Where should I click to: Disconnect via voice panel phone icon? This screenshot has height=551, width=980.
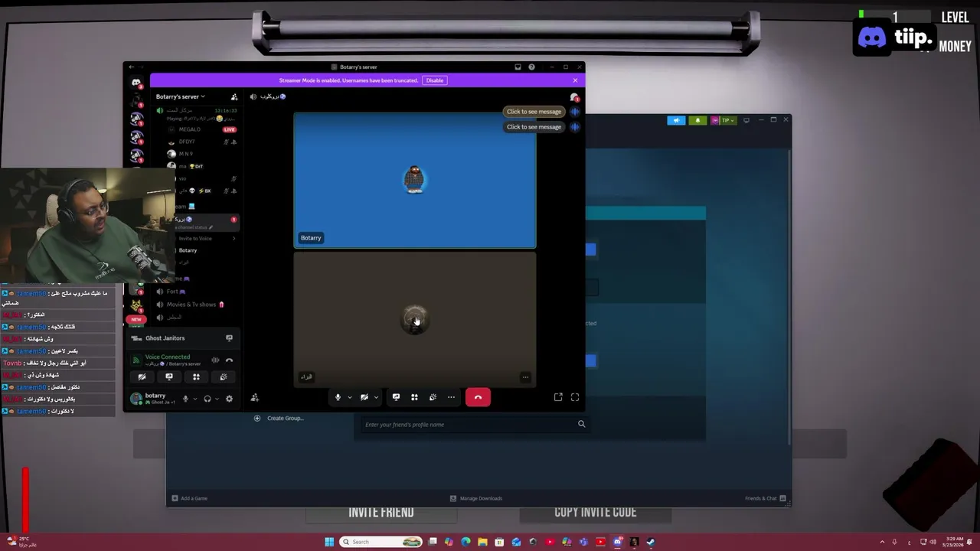[229, 360]
